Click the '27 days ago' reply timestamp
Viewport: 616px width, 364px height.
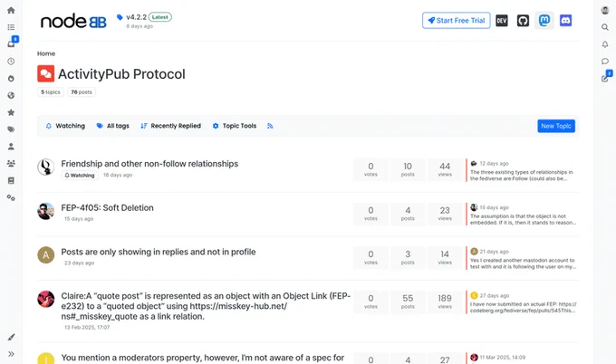point(495,296)
